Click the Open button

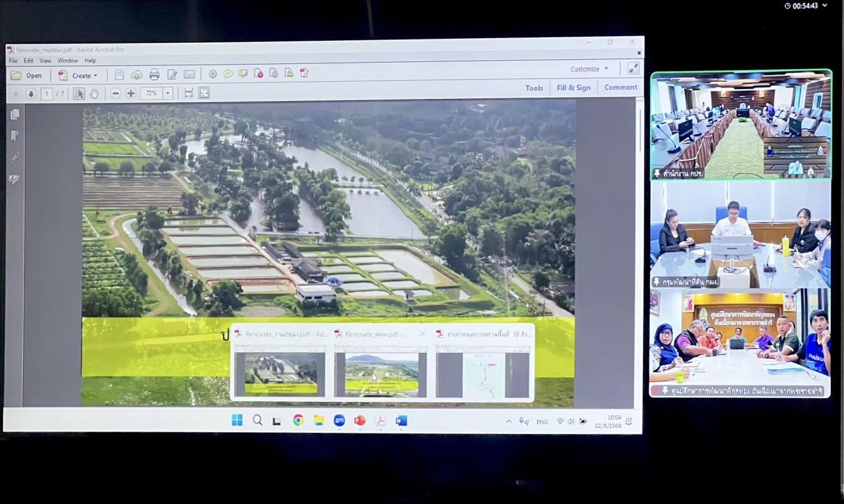click(27, 75)
